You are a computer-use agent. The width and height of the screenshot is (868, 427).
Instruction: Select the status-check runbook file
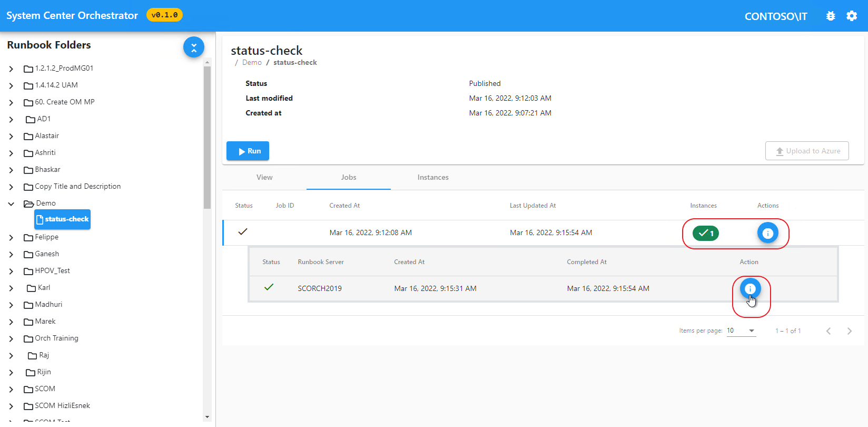[62, 219]
